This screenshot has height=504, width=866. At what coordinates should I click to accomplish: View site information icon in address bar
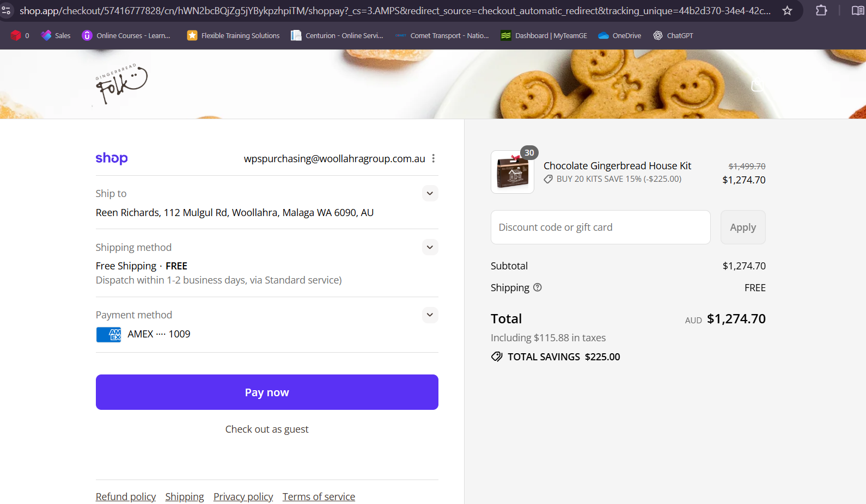[7, 11]
